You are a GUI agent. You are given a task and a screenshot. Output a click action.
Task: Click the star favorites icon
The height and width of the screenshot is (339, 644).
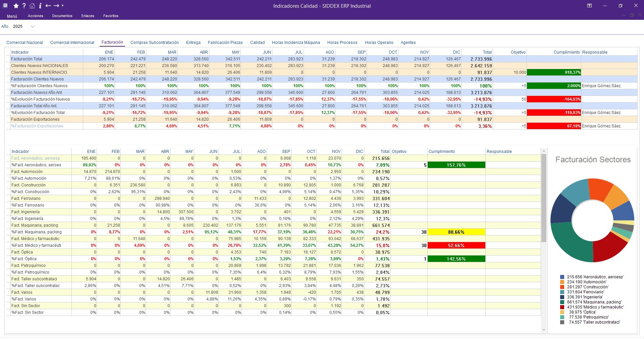(16, 6)
